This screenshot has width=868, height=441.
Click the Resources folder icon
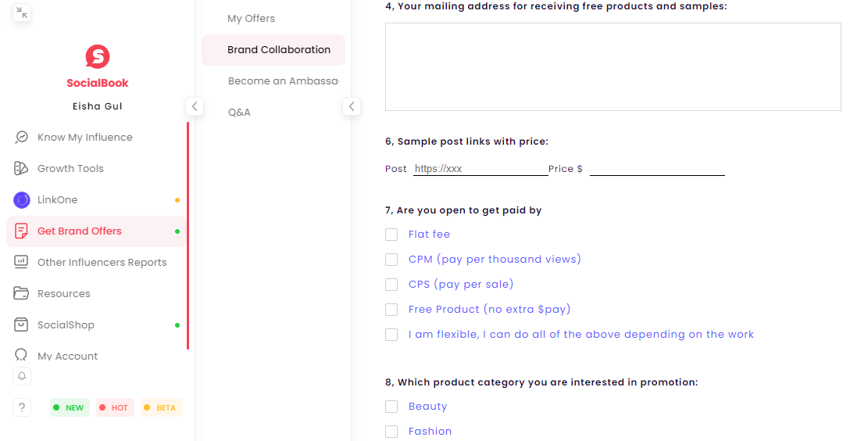pos(22,294)
